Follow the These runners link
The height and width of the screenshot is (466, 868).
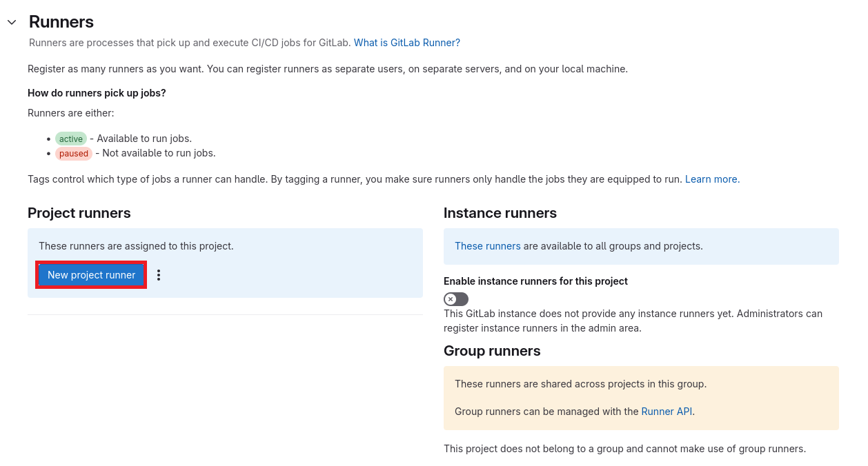[488, 246]
